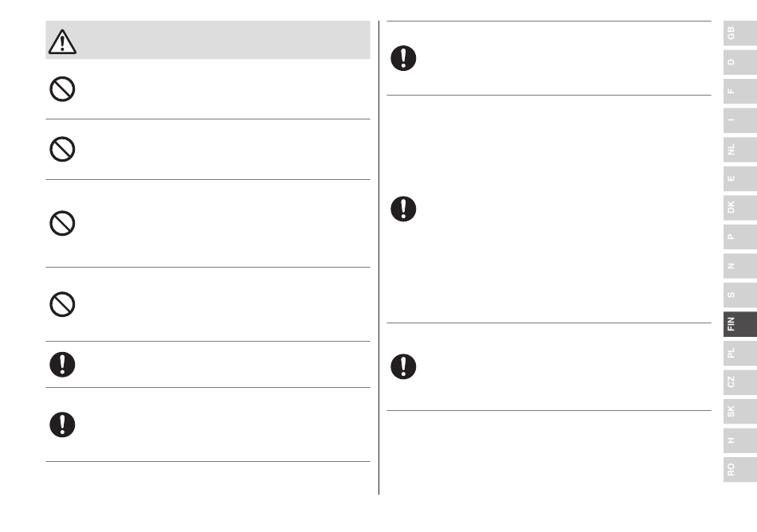The width and height of the screenshot is (757, 532).
Task: Select the D language tab
Action: pyautogui.click(x=740, y=62)
